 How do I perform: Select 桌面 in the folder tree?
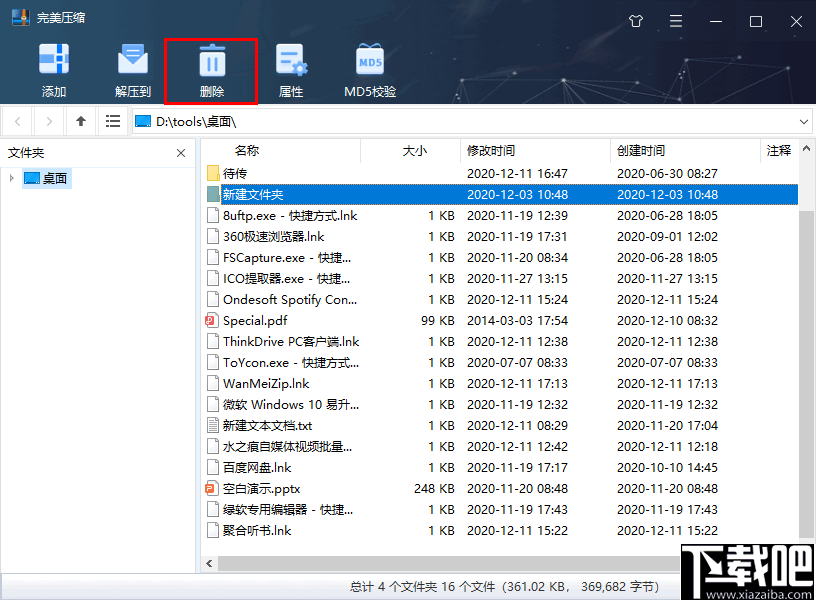(x=47, y=178)
